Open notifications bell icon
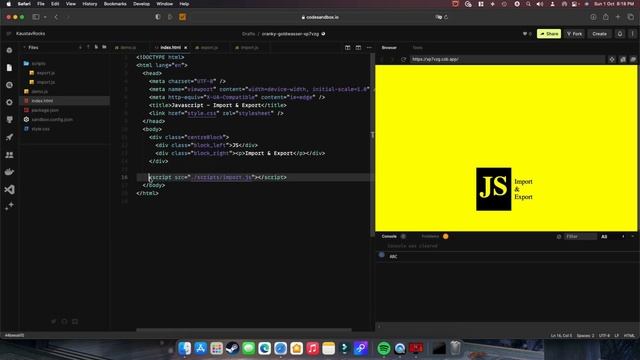The width and height of the screenshot is (640, 360). pos(620,34)
